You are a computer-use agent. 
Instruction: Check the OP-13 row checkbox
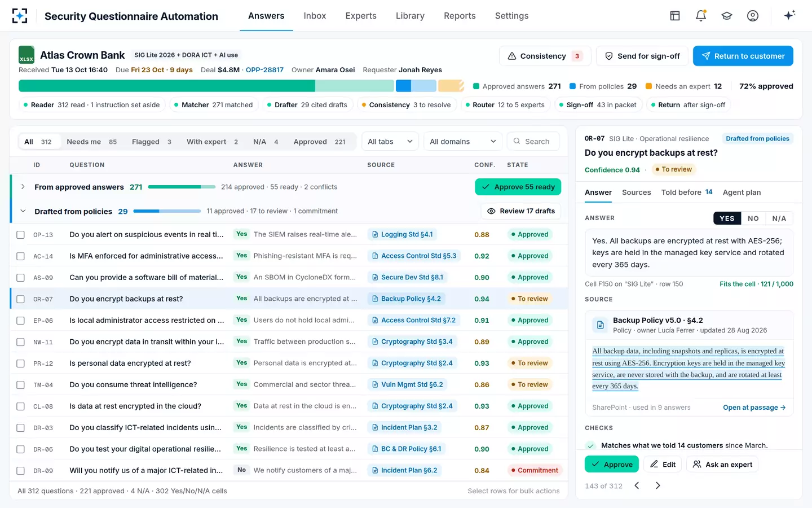pos(21,235)
